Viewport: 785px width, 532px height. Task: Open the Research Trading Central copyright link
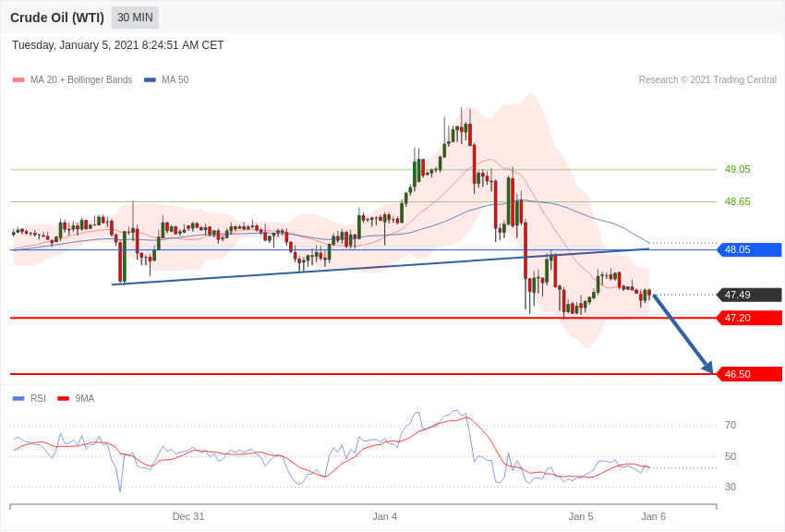click(x=707, y=80)
